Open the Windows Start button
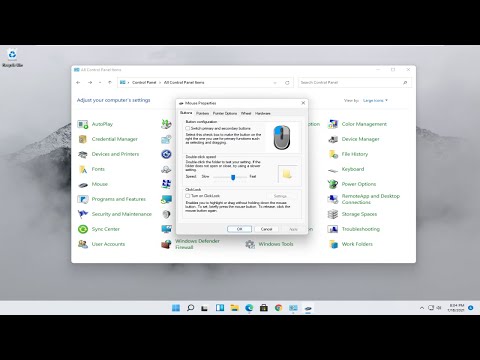This screenshot has width=480, height=360. tap(176, 308)
